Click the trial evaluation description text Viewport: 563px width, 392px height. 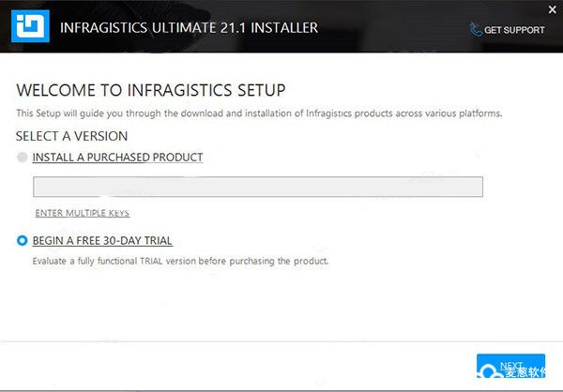point(180,261)
